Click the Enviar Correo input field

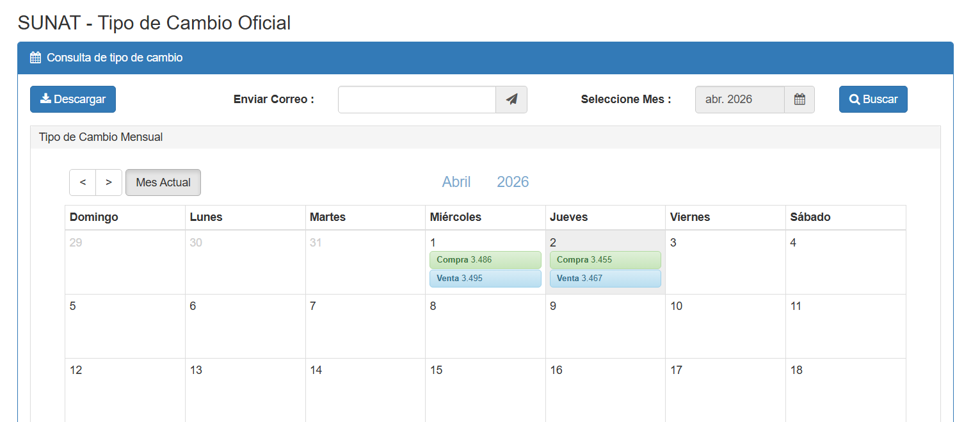pyautogui.click(x=416, y=99)
